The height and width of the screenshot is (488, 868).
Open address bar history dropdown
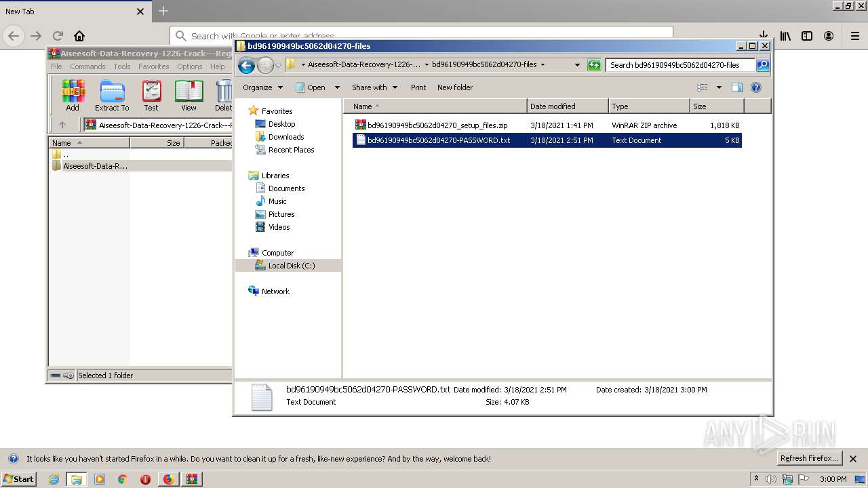click(577, 65)
